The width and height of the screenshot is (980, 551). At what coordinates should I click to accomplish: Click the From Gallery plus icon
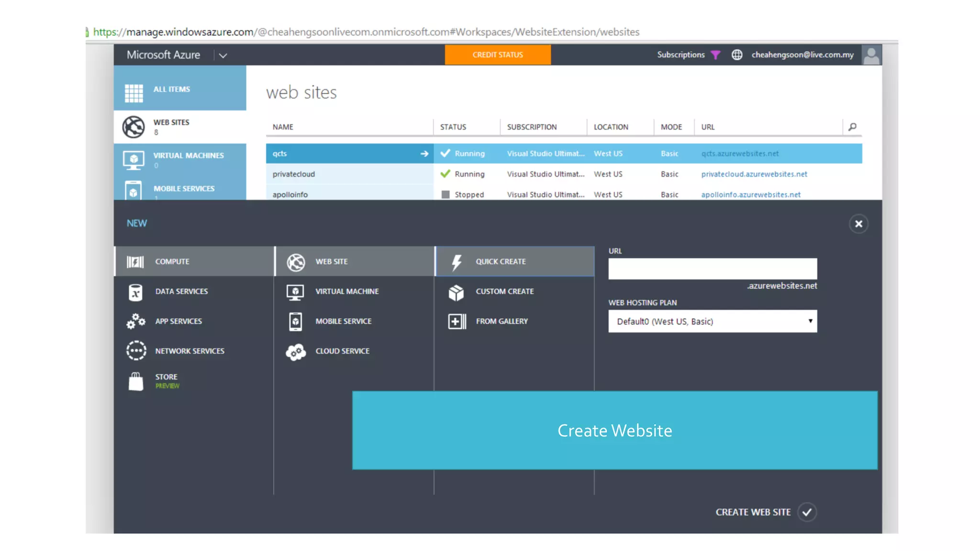pos(457,321)
